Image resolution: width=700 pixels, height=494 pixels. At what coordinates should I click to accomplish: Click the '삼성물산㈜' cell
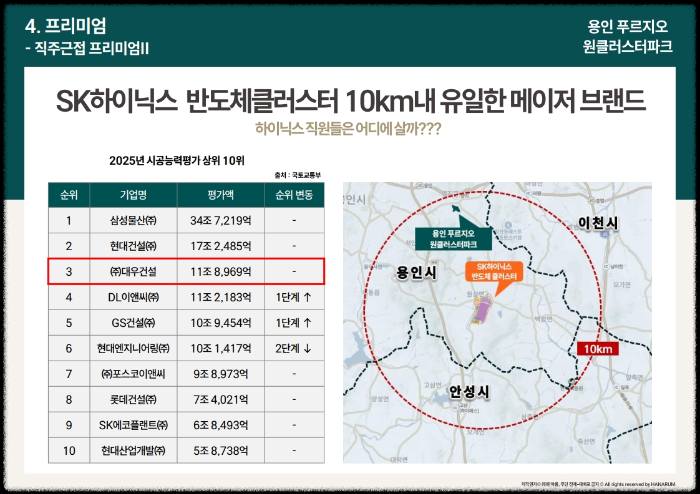click(x=133, y=220)
